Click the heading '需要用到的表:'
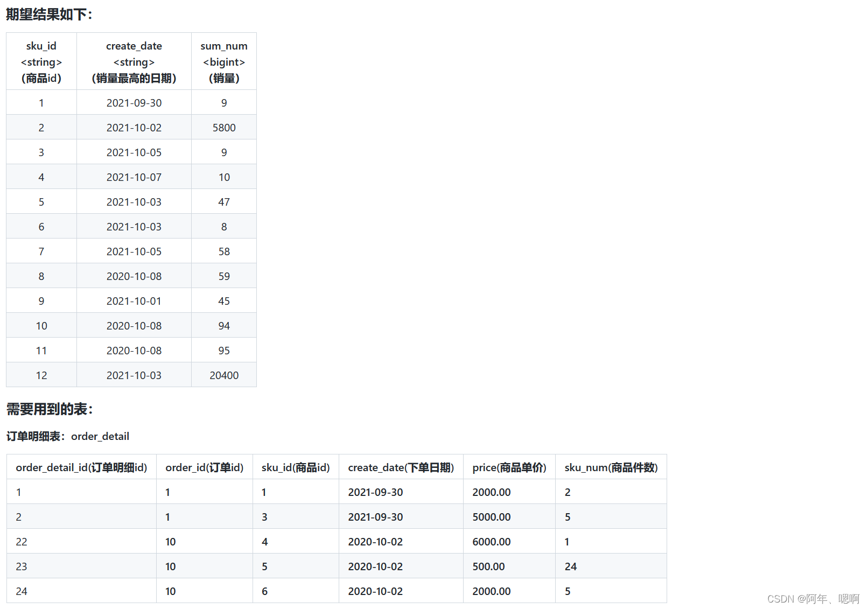Screen dimensions: 868x609 50,409
